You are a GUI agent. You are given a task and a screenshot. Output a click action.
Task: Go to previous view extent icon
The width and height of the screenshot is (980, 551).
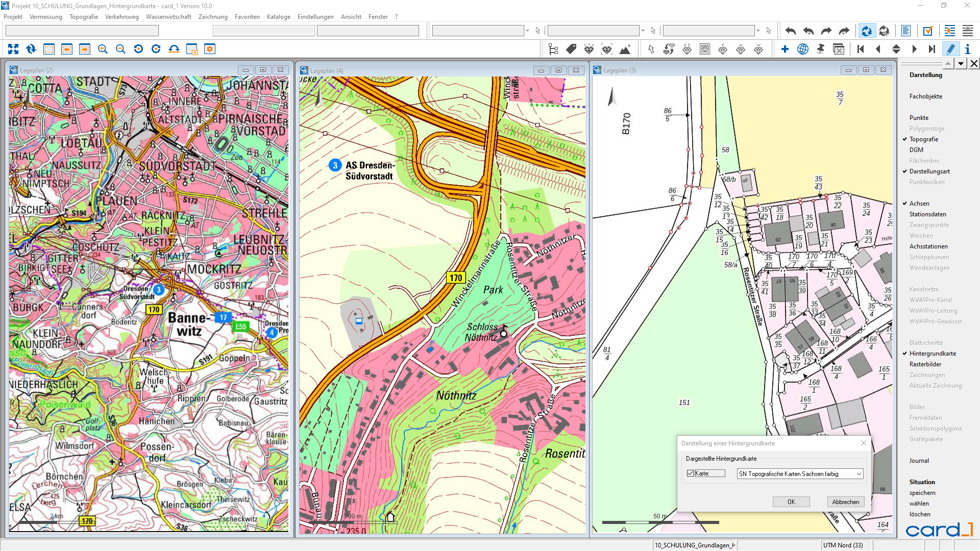click(x=67, y=49)
